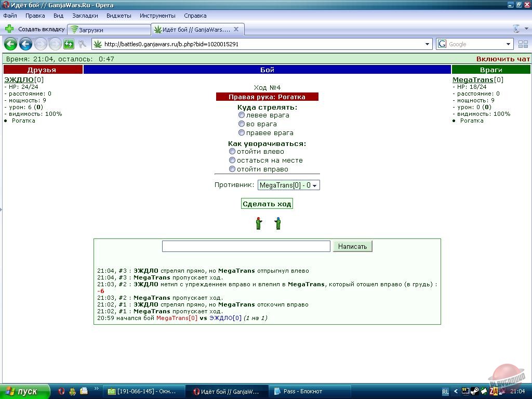Launch Opera from the quick launch bar
The image size is (532, 399).
[61, 391]
